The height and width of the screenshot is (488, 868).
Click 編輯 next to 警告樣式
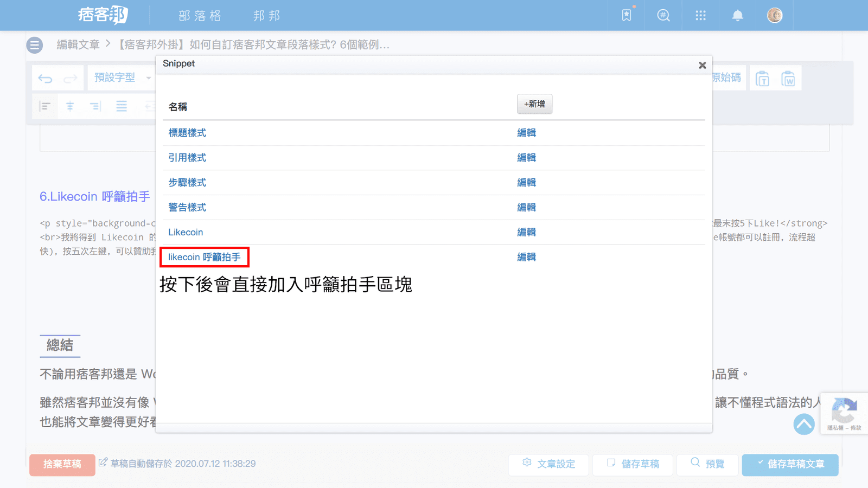(x=526, y=207)
